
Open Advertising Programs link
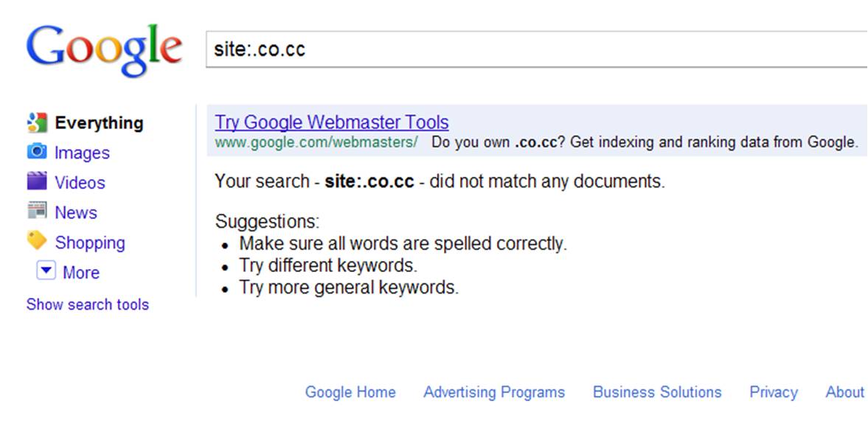494,392
